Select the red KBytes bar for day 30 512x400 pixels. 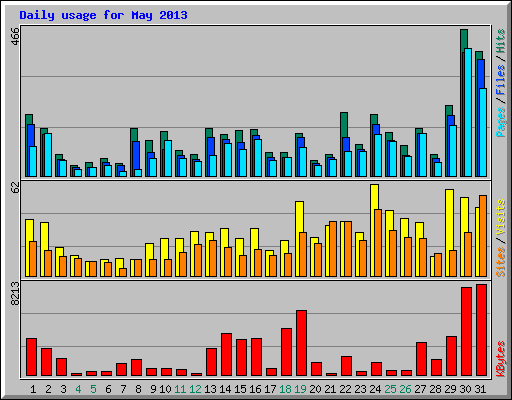(466, 332)
